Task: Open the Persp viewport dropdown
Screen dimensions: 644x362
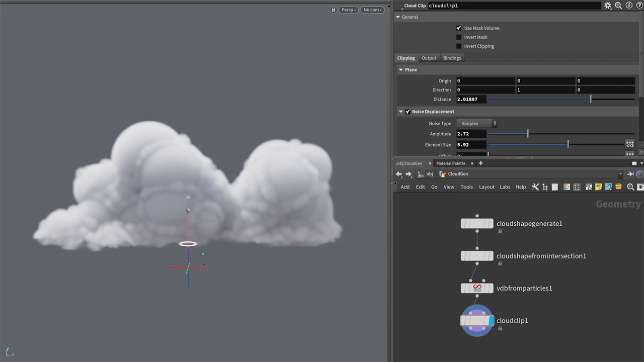Action: pos(349,10)
